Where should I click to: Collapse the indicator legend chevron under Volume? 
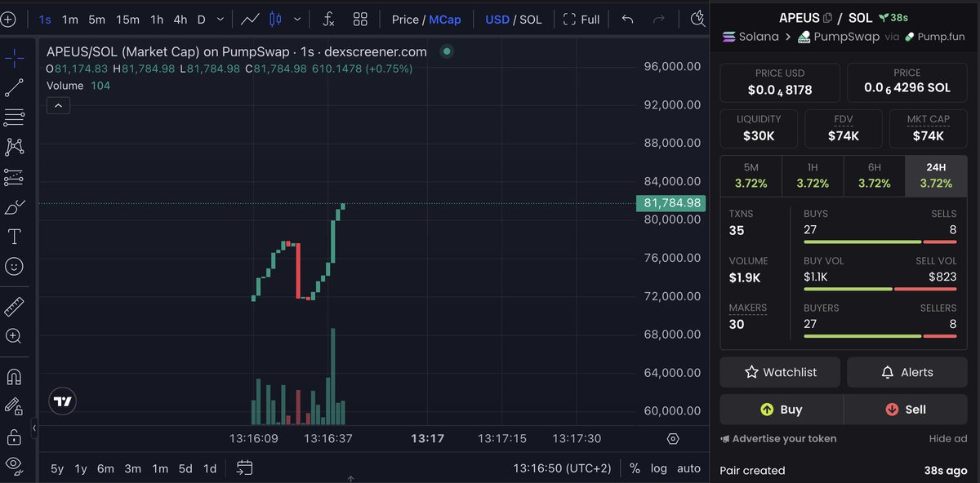[x=58, y=105]
